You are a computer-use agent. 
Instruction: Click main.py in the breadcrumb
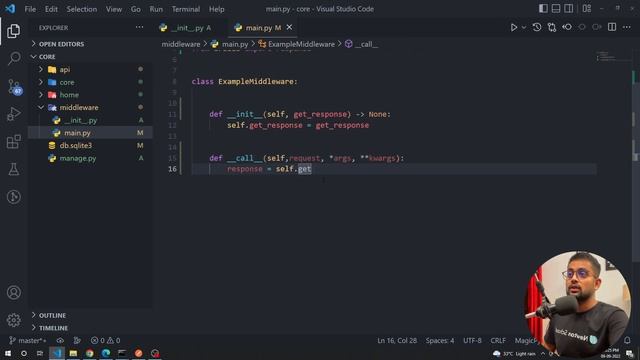click(x=235, y=44)
